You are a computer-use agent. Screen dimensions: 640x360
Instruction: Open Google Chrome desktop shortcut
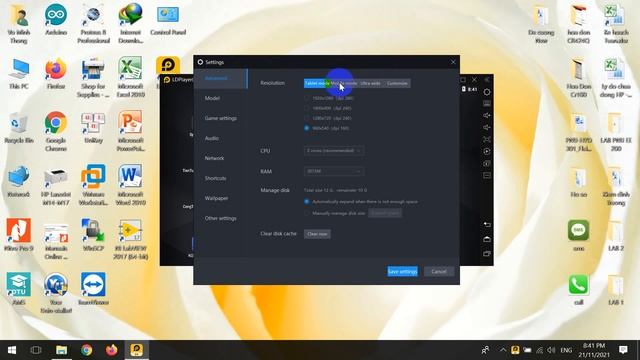[x=56, y=131]
